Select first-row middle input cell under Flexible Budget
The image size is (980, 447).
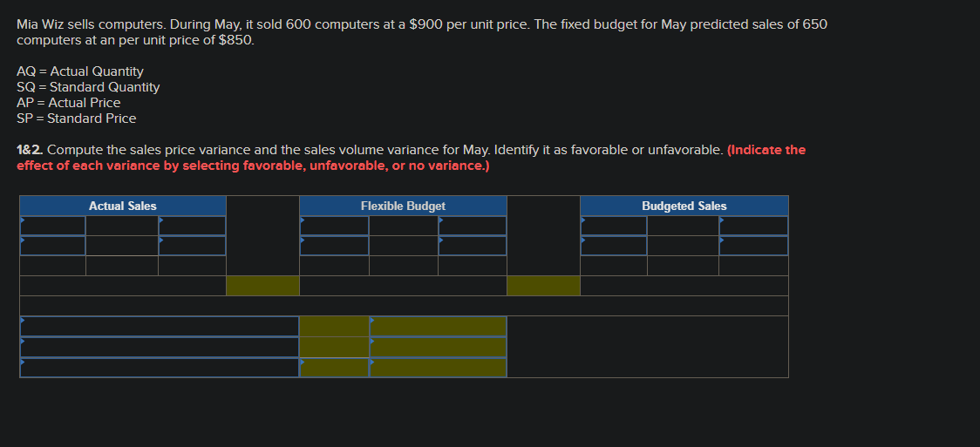pyautogui.click(x=404, y=226)
